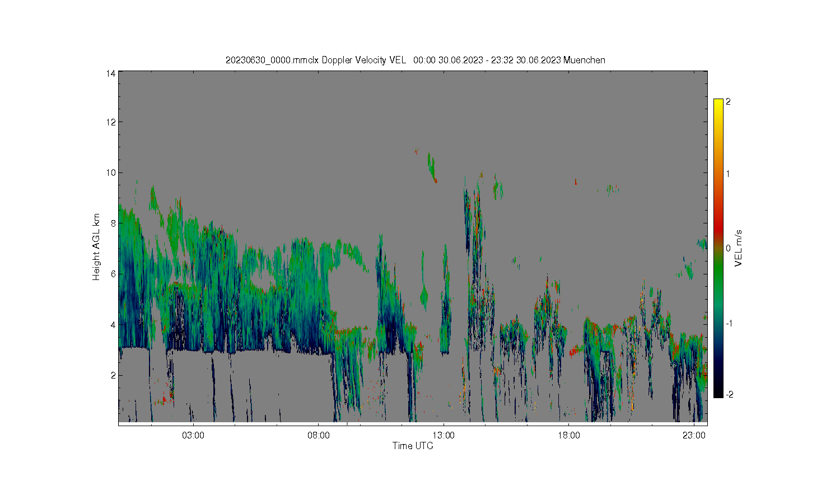This screenshot has width=840, height=504.
Task: Click the 'Time UTC' x-axis label
Action: [x=413, y=446]
